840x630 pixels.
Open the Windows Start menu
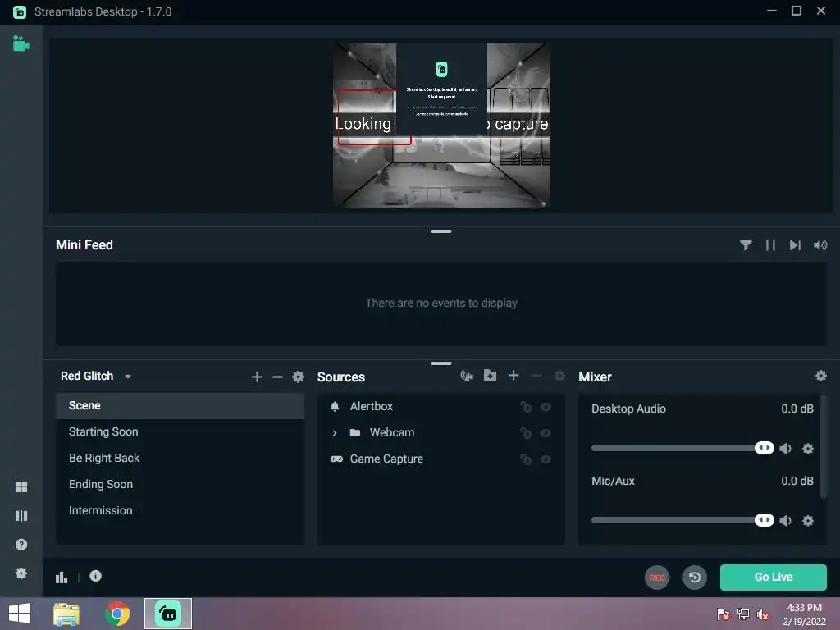(x=20, y=614)
